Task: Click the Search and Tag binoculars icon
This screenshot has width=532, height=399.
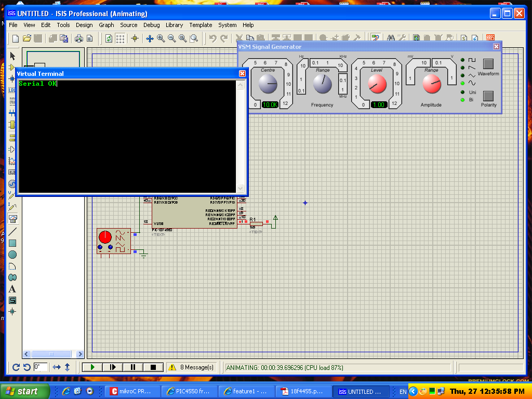Action: tap(391, 37)
